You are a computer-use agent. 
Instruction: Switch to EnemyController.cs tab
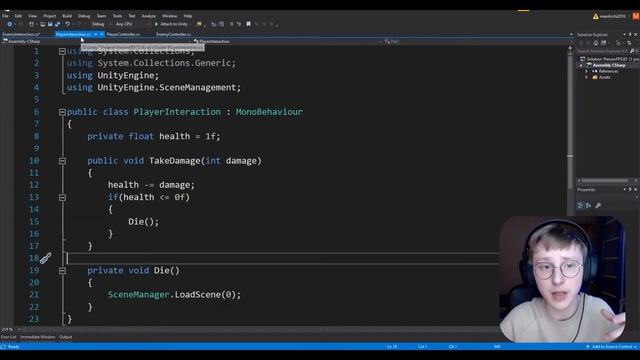pos(173,34)
